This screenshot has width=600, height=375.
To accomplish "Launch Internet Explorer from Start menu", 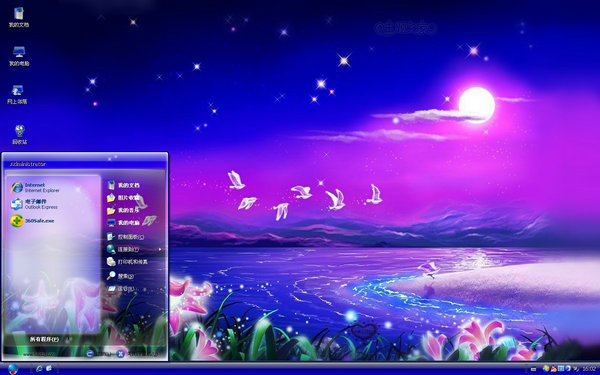I will (35, 188).
